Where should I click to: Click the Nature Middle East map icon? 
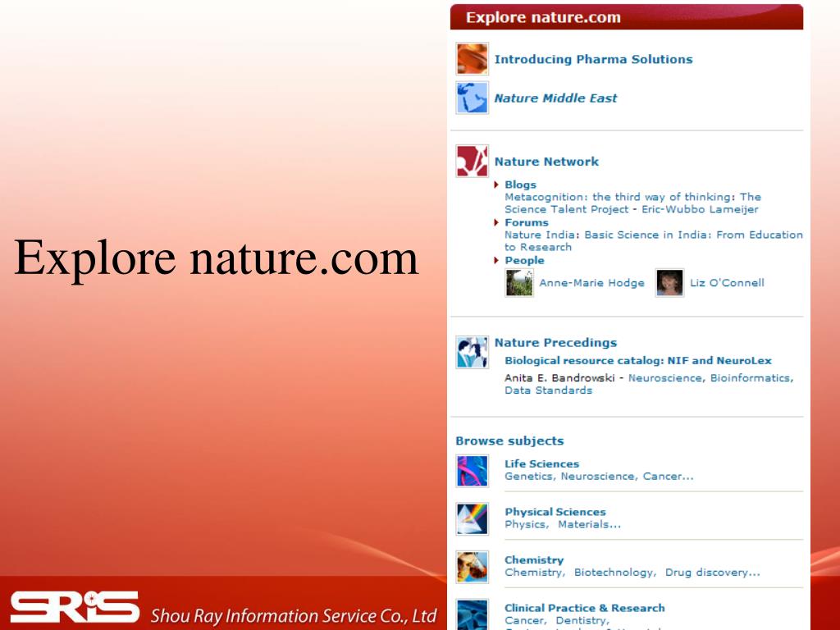coord(472,98)
